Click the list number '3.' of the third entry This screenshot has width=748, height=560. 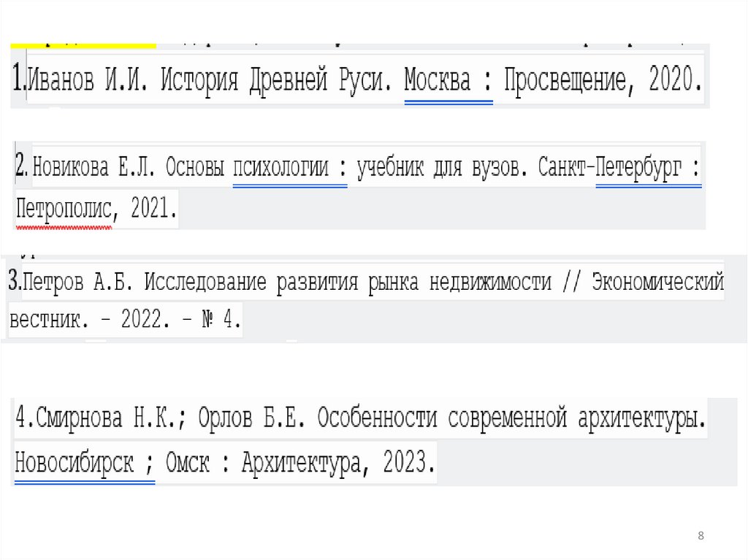15,280
